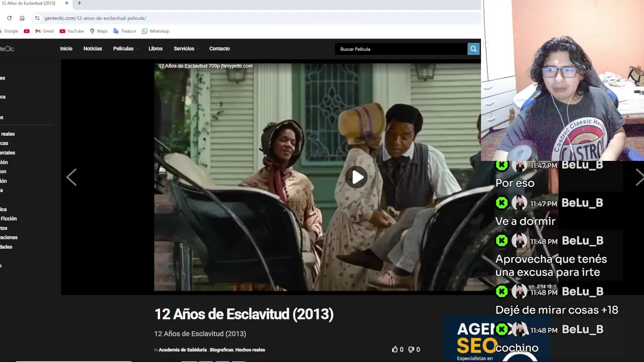Click the thumbs-down dislike icon
644x362 pixels.
(411, 349)
